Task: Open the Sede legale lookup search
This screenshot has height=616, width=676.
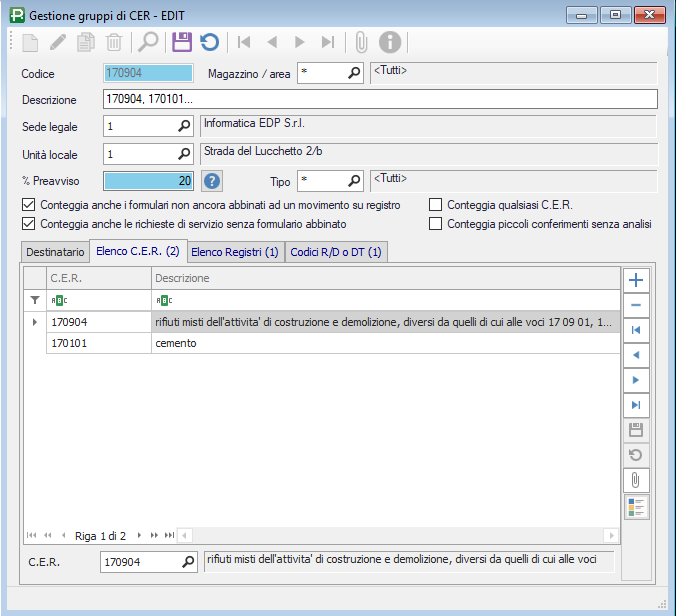Action: pyautogui.click(x=183, y=127)
